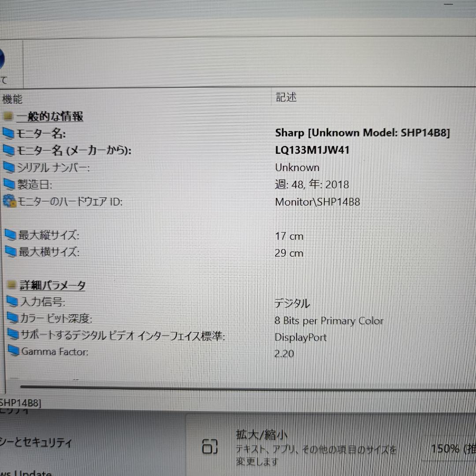Click the DisplayPort value

coord(301,337)
